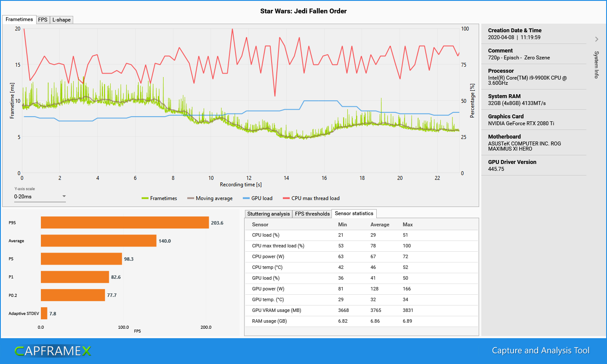This screenshot has height=364, width=607.
Task: Click the NVIDIA GeForce RTX 2080 Ti text
Action: pos(521,123)
